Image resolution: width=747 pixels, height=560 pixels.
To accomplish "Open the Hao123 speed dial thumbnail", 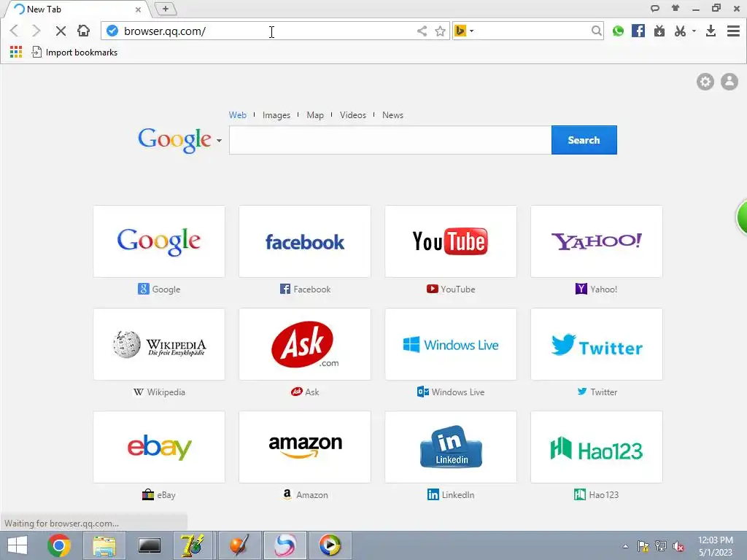I will tap(597, 447).
